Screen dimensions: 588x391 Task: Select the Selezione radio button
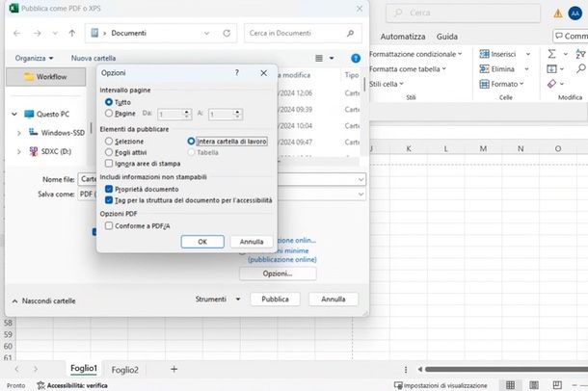109,142
